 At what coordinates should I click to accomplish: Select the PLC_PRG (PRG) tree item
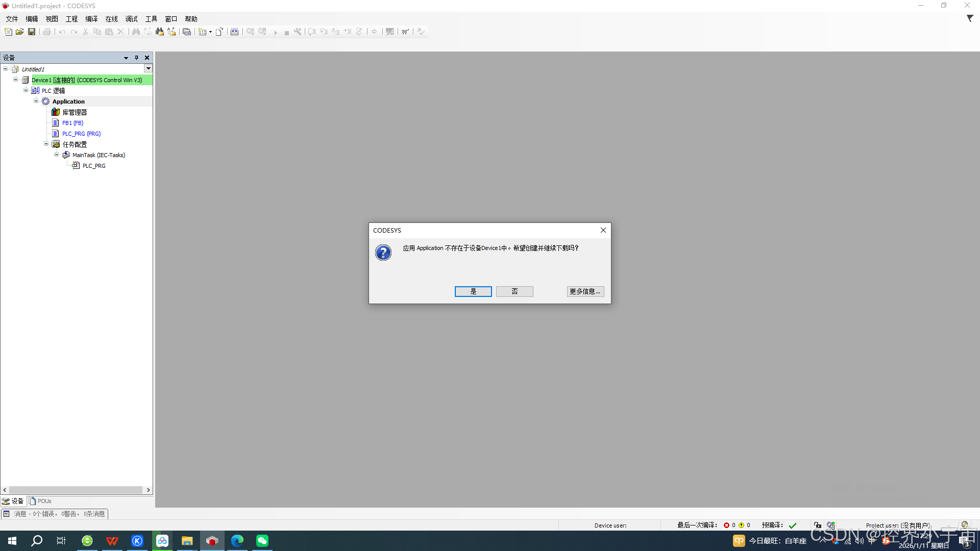point(82,134)
